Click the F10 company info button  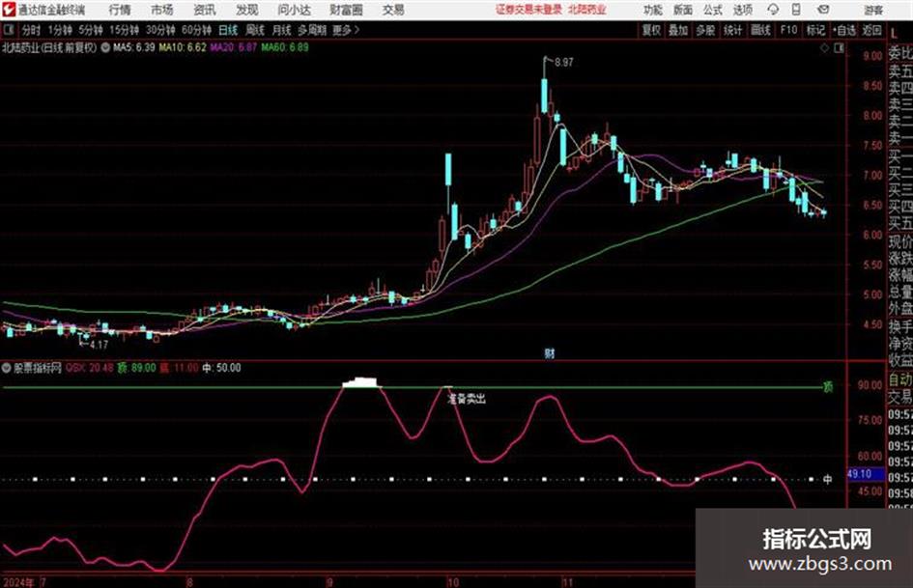tap(788, 30)
